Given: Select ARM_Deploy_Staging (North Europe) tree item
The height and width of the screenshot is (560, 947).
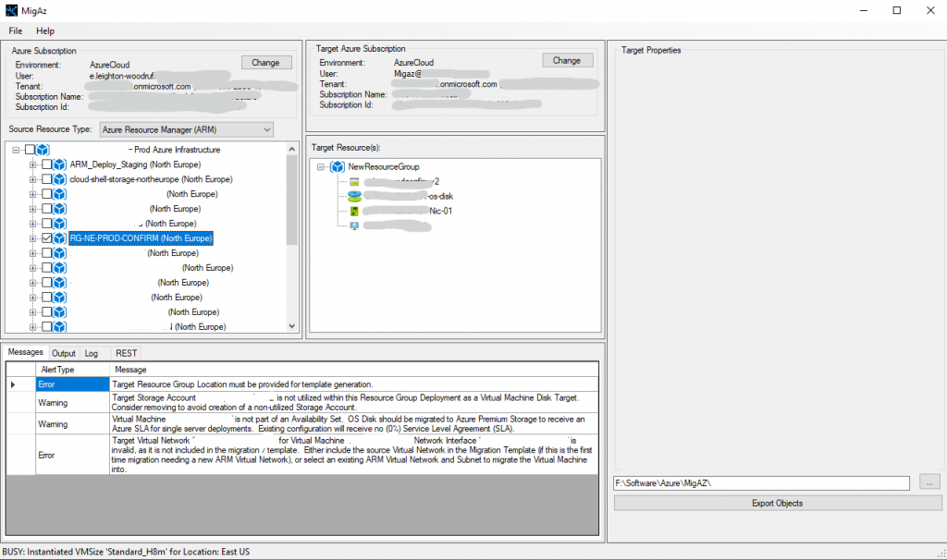Looking at the screenshot, I should (x=135, y=164).
